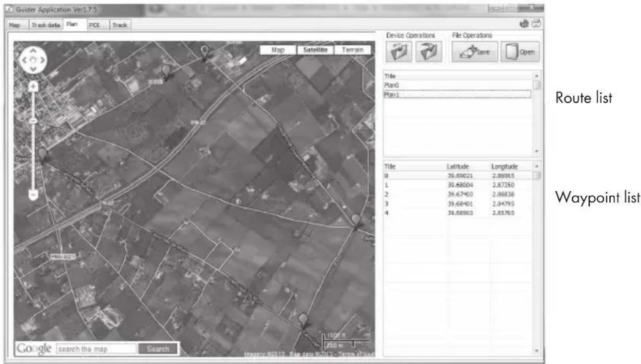Click the search the map input field
Image resolution: width=641 pixels, height=364 pixels.
pos(96,348)
